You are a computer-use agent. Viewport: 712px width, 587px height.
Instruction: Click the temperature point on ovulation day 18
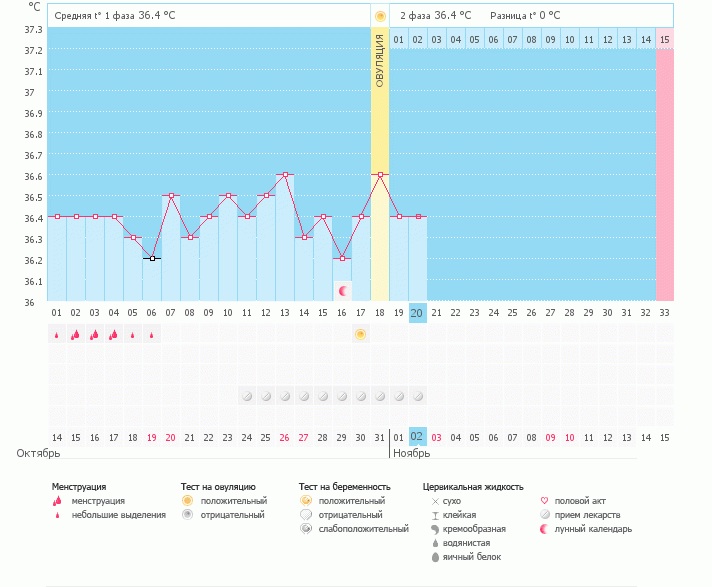(380, 175)
